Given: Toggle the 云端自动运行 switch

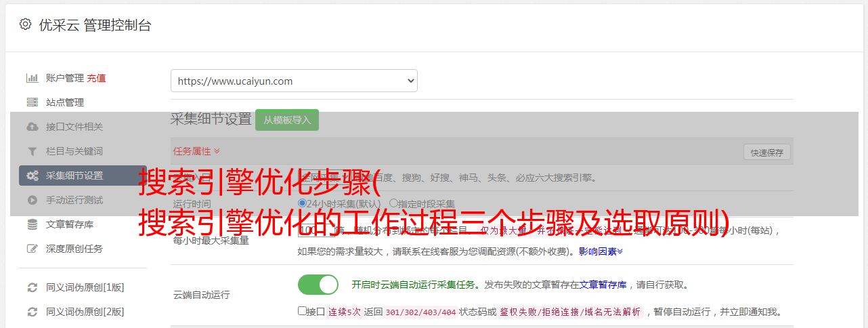Looking at the screenshot, I should [x=318, y=285].
